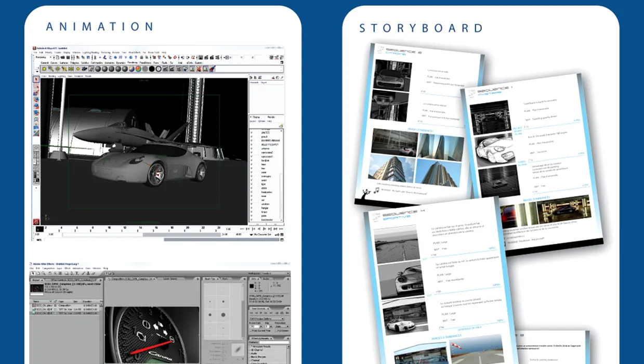Open After Effects Effect menu
The height and width of the screenshot is (364, 644).
click(68, 268)
